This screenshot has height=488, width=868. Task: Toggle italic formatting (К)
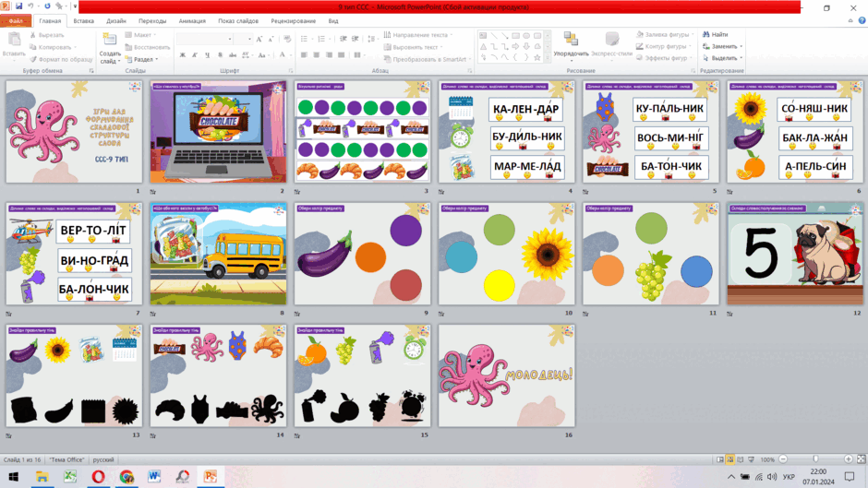pos(195,54)
